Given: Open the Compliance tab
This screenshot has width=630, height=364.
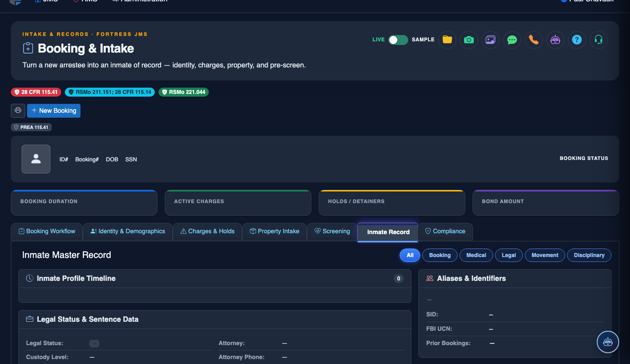Looking at the screenshot, I should pyautogui.click(x=445, y=231).
